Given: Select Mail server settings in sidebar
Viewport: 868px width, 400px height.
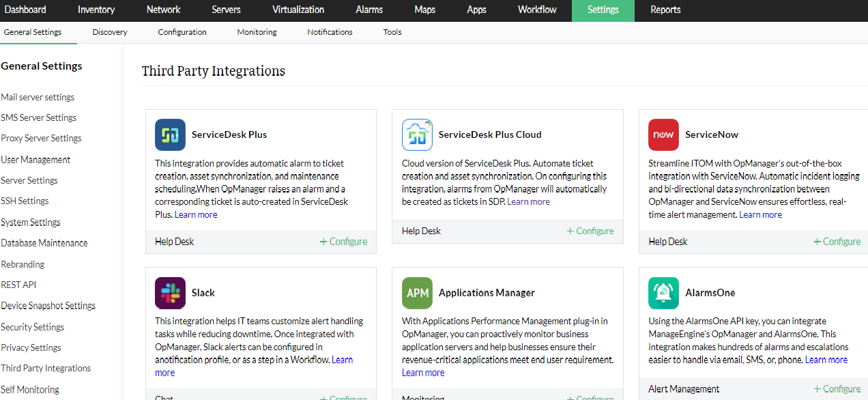Looking at the screenshot, I should [x=38, y=96].
